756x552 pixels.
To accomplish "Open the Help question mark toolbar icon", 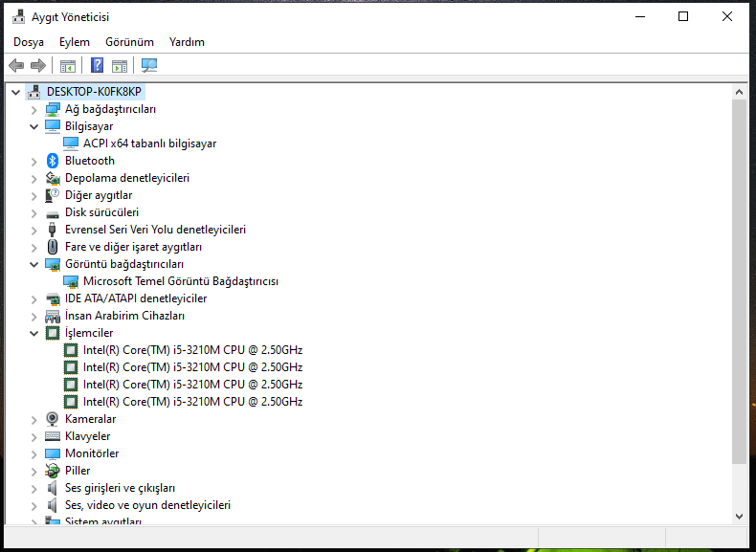I will (97, 65).
